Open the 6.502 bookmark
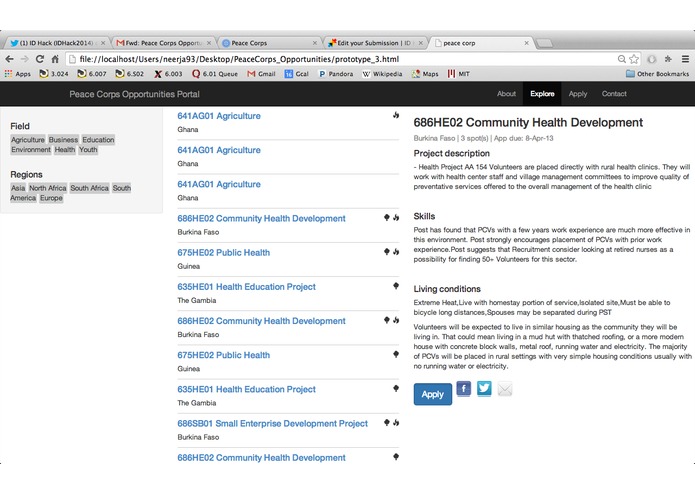Image resolution: width=695 pixels, height=494 pixels. (129, 74)
